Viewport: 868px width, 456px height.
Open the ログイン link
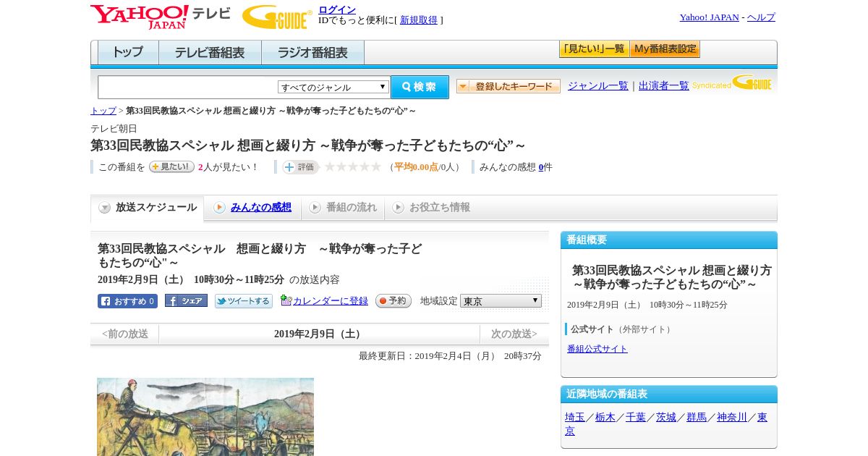tap(337, 9)
